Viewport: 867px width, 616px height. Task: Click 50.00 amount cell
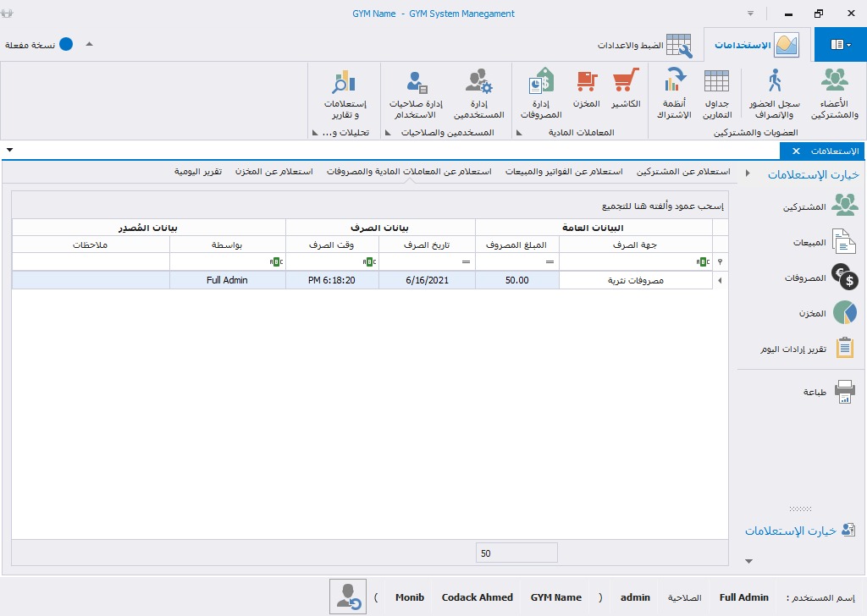[517, 281]
